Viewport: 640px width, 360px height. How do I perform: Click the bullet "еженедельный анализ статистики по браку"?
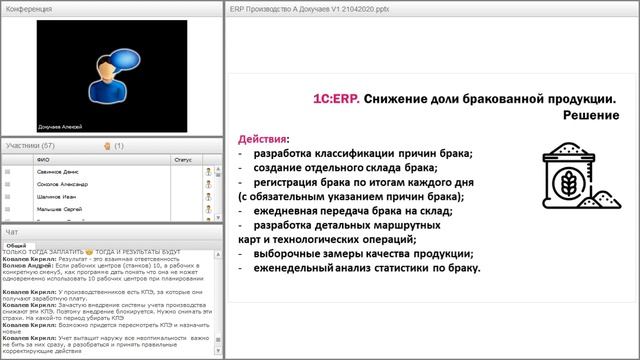click(x=367, y=268)
